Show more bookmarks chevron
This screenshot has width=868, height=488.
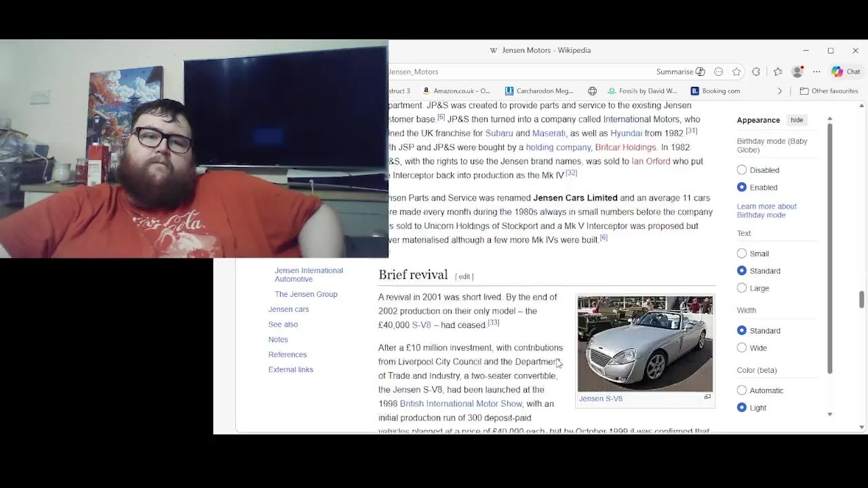(779, 91)
